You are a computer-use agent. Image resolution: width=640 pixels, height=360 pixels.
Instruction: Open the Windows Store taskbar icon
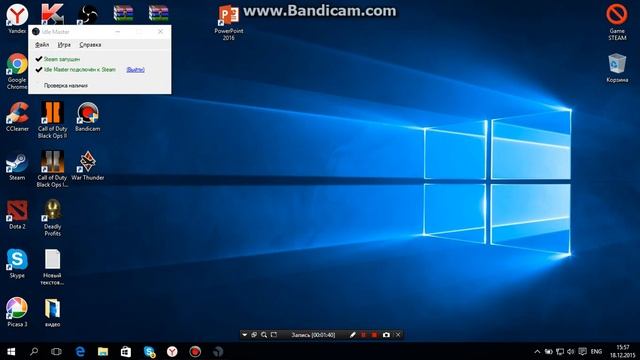pyautogui.click(x=126, y=351)
